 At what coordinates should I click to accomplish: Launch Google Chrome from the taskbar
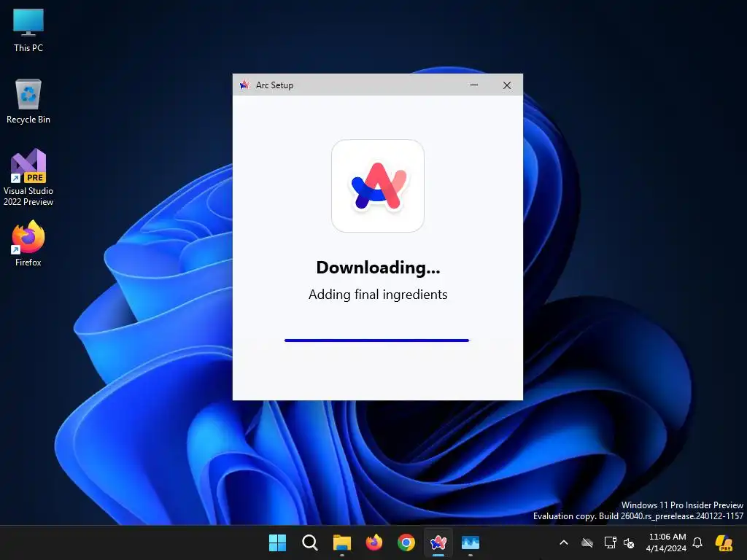point(406,542)
